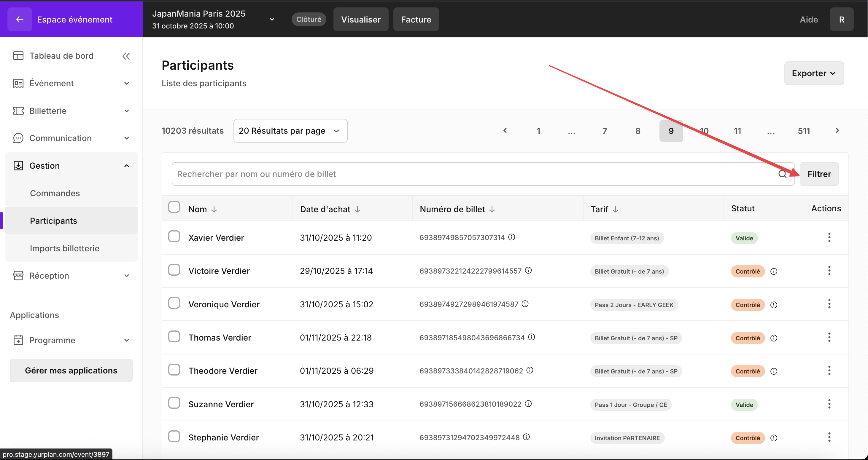Open actions menu for Suzanne Verdier
Viewport: 868px width, 460px height.
[829, 404]
